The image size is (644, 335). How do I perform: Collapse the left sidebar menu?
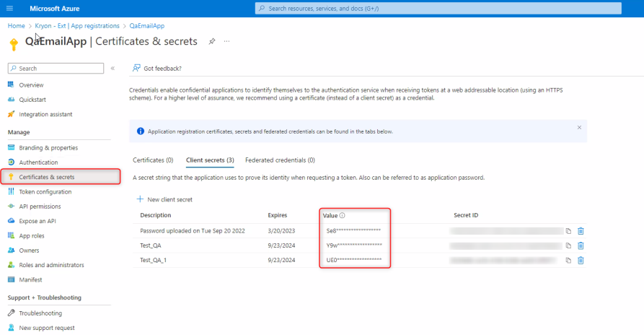point(113,68)
